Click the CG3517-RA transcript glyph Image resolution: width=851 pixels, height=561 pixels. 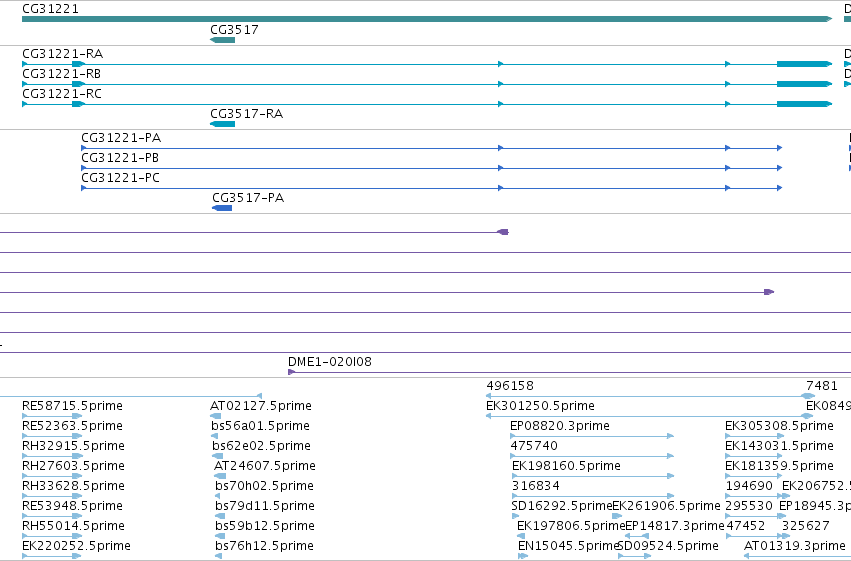(x=223, y=124)
